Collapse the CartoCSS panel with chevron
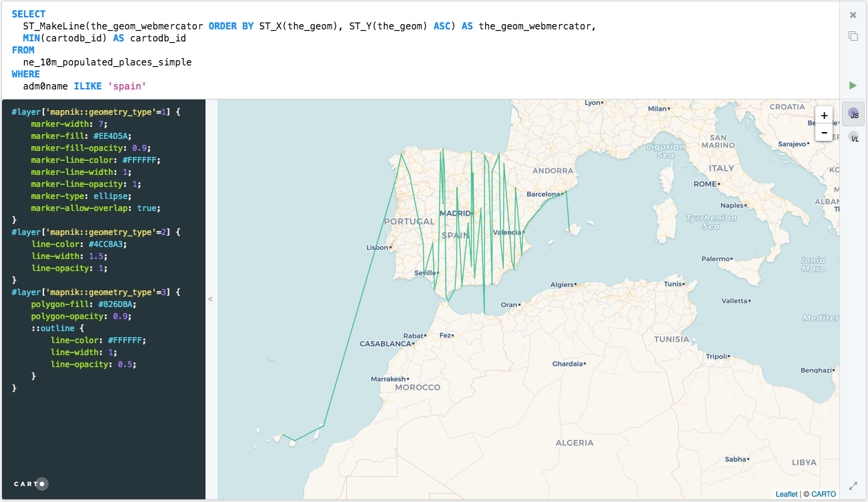This screenshot has height=502, width=868. [x=211, y=299]
